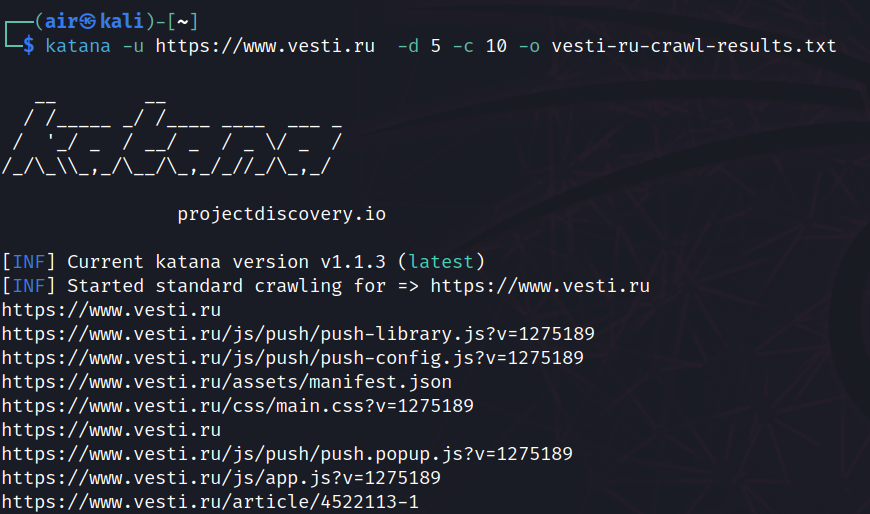870x514 pixels.
Task: Click the target URL https://www.vesti.ru in the command
Action: click(265, 46)
